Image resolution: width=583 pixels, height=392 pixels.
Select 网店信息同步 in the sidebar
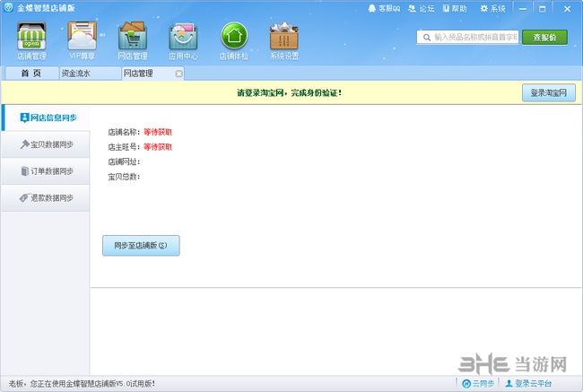coord(46,118)
